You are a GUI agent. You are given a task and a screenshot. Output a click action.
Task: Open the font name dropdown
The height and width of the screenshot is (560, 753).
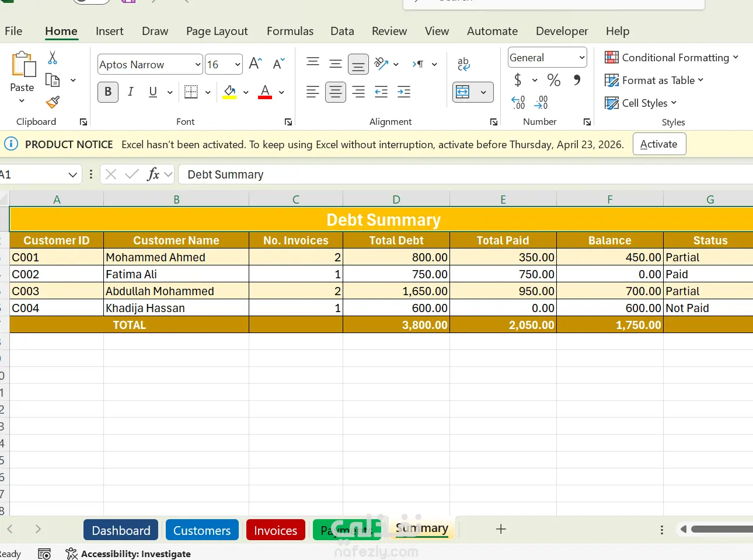[198, 64]
